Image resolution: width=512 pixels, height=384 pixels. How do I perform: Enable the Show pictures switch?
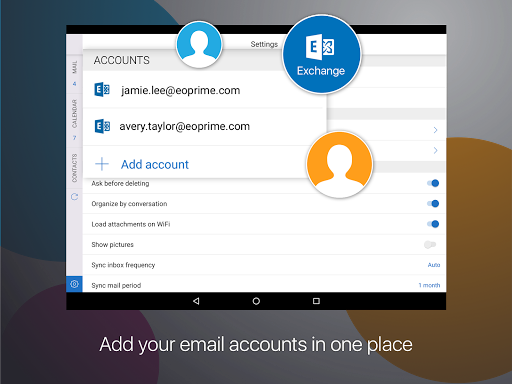click(x=430, y=245)
